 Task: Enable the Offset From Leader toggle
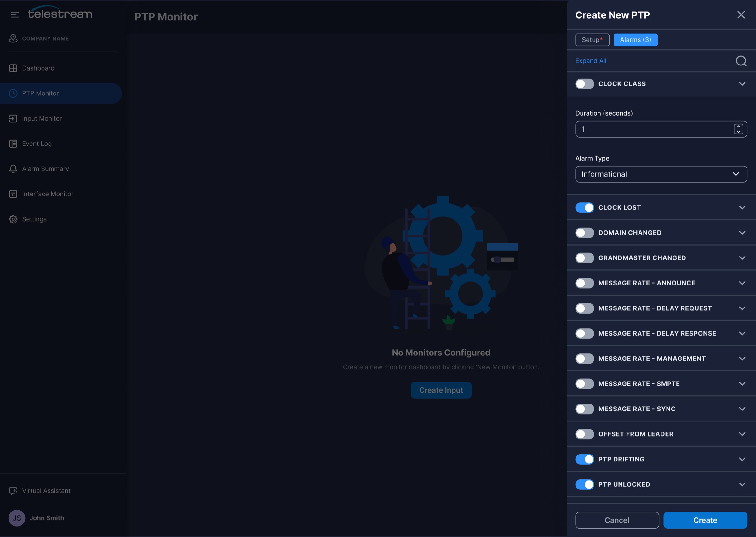[x=585, y=434]
